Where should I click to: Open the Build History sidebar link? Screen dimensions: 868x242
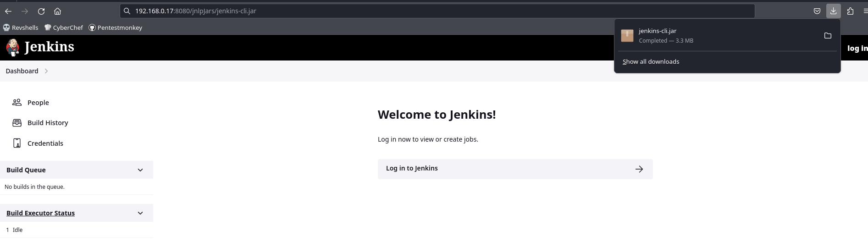[x=48, y=123]
